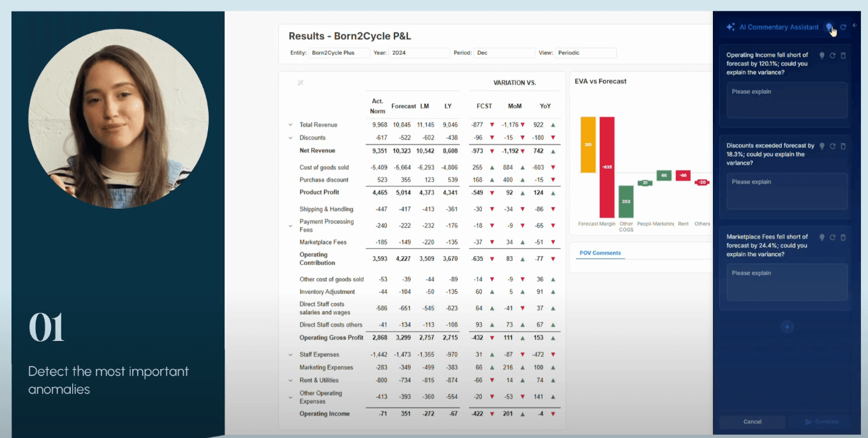Expand the Rent & Utilities row
The width and height of the screenshot is (868, 438).
point(290,381)
